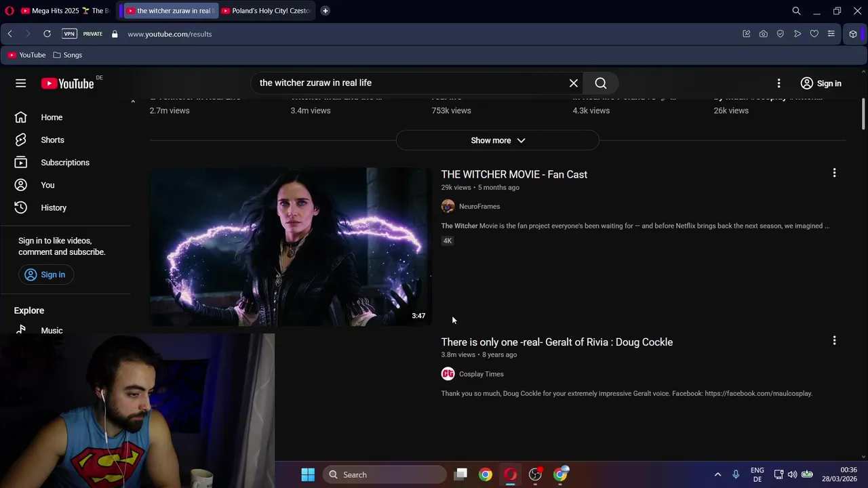Open a new tab with the plus button
This screenshot has height=488, width=868.
(325, 11)
